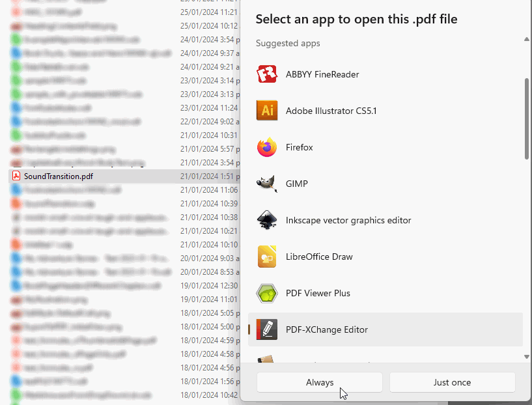Click the app list scroll-up arrow
Viewport: 532px width, 405px height.
click(x=527, y=39)
